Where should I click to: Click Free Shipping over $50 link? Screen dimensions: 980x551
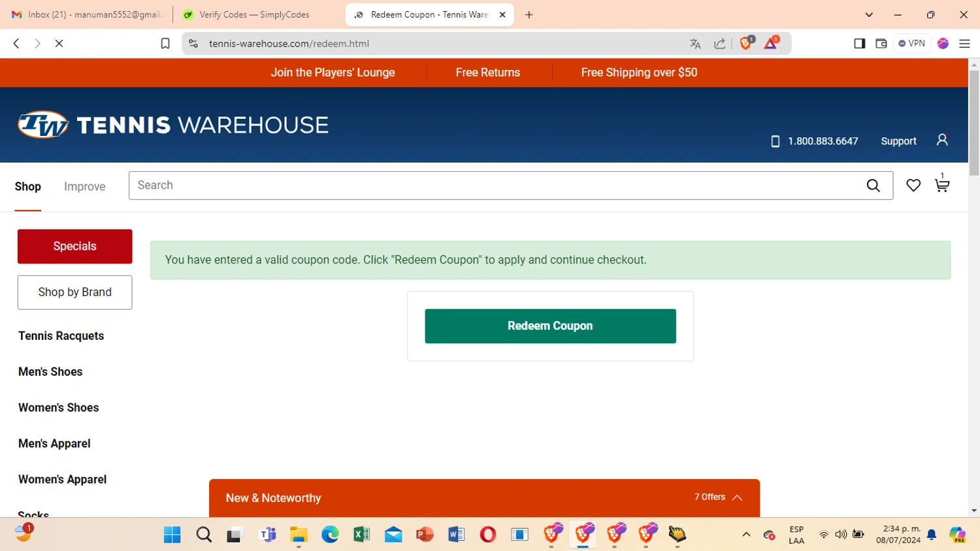(639, 73)
